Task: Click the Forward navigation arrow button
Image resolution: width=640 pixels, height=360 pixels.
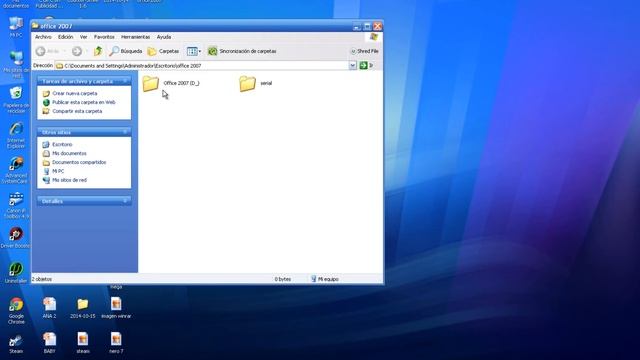Action: tap(76, 51)
